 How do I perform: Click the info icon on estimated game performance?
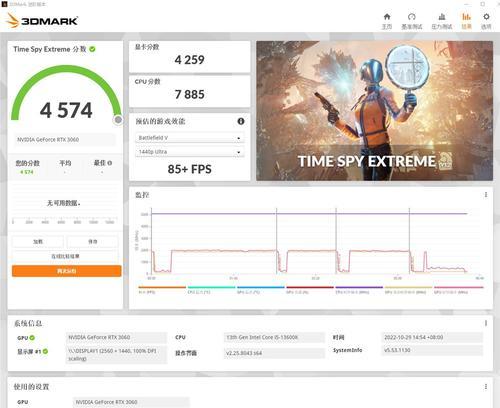pos(241,121)
